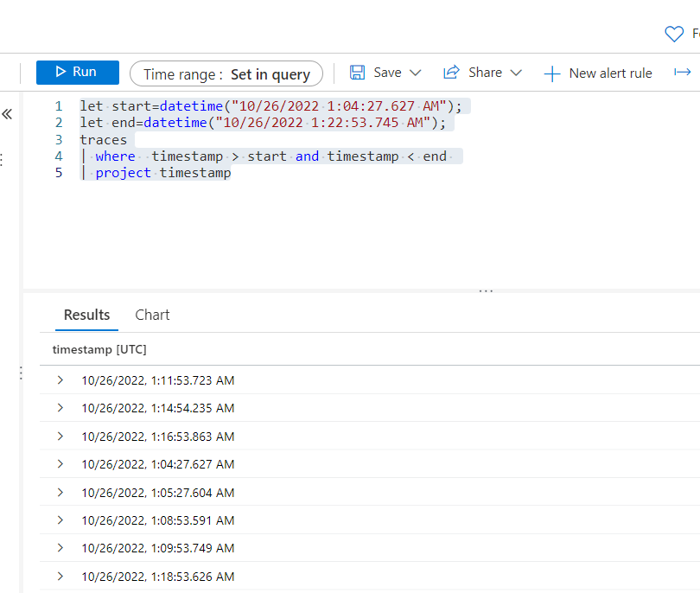
Task: Select timestamp cell 10/26/2022, 1:14:54.235 AM
Action: click(158, 408)
